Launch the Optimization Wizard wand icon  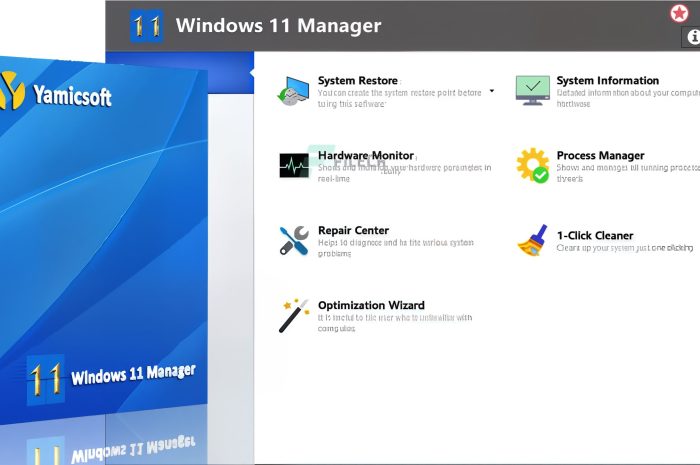294,316
